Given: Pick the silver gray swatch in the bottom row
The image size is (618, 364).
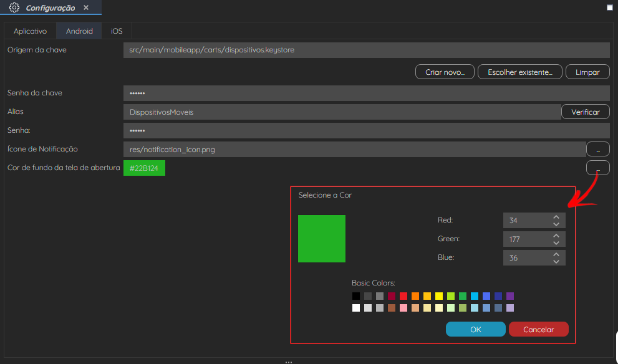Looking at the screenshot, I should coord(380,308).
